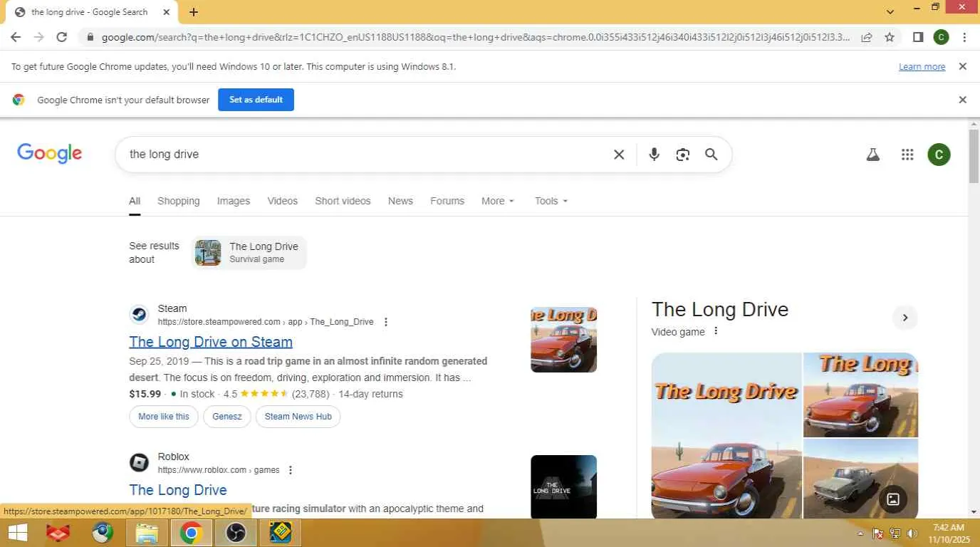Open the Chrome side panel
Image resolution: width=980 pixels, height=547 pixels.
(918, 37)
